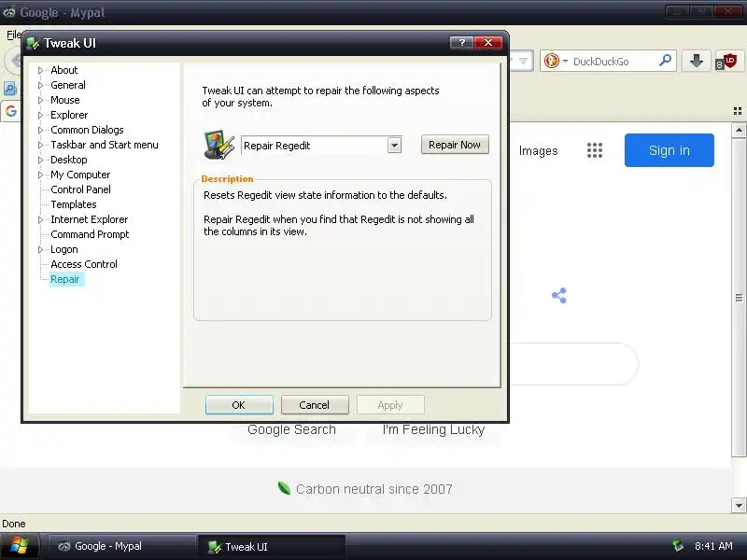Screen dimensions: 747x560
Task: Click the page scrollbar up arrow
Action: click(x=739, y=130)
